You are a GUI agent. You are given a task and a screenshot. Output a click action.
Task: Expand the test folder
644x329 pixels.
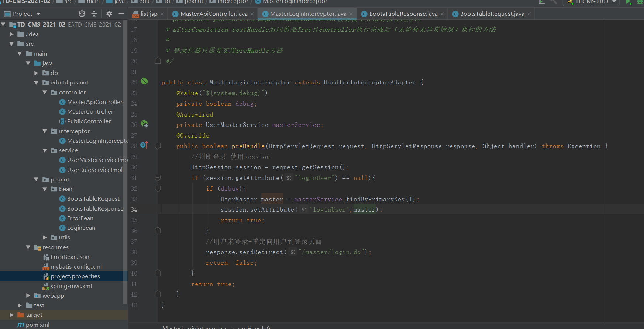[20, 305]
